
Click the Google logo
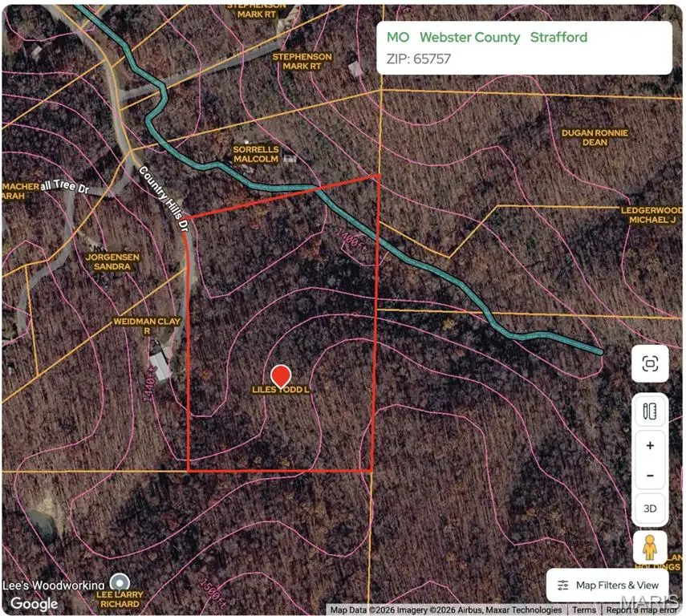click(34, 603)
